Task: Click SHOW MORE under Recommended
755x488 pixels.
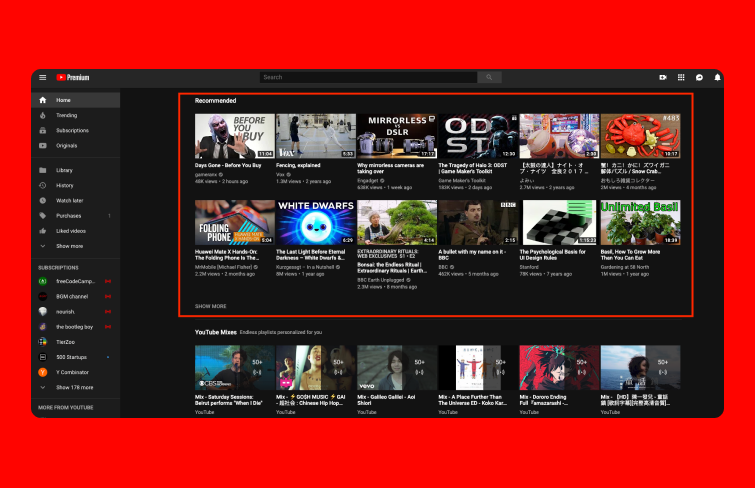Action: tap(210, 306)
